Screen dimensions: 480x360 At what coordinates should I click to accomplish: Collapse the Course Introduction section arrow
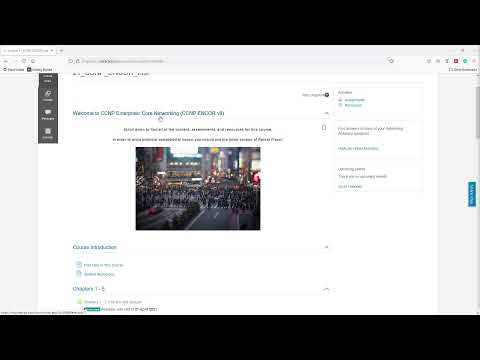tap(326, 247)
